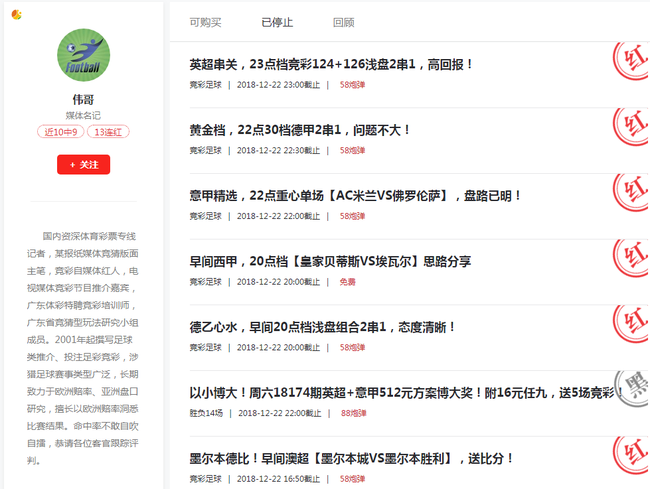Screen dimensions: 650x489
Task: Click 竞彩足球 label on 早间西甲 row
Action: (206, 282)
